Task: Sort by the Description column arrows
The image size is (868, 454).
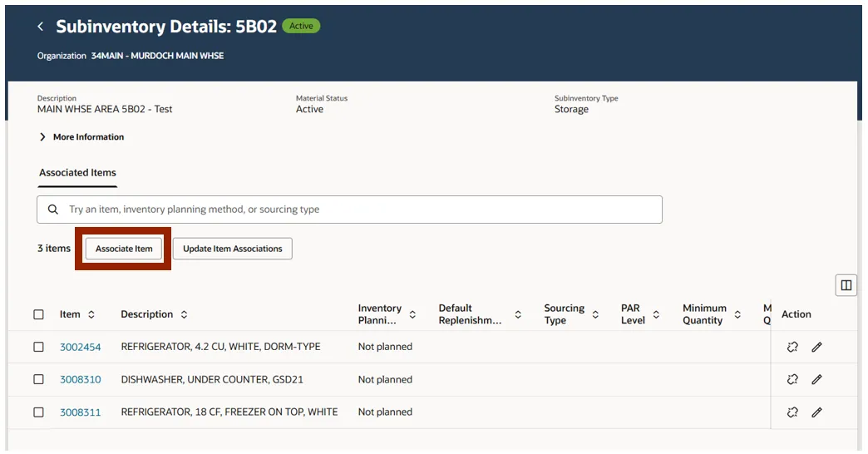Action: pos(184,314)
